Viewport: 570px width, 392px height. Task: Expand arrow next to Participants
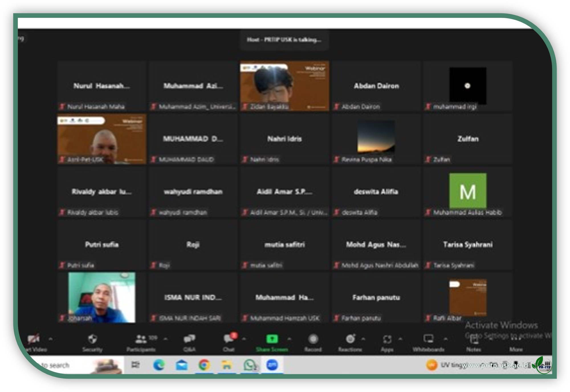tap(166, 339)
